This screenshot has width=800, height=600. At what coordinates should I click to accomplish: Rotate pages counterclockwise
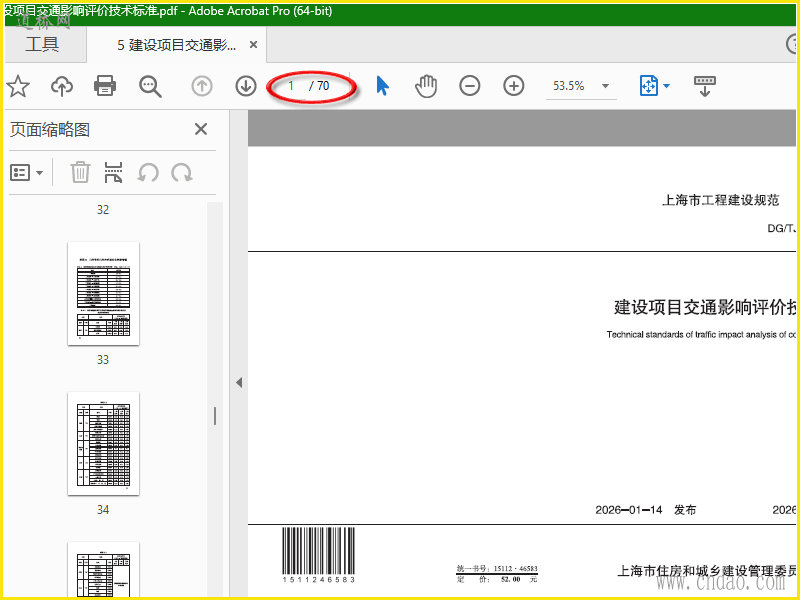tap(147, 173)
